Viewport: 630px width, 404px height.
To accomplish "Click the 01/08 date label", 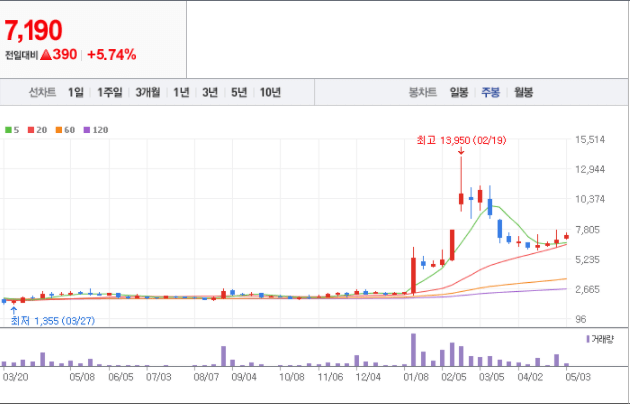I will [x=416, y=377].
